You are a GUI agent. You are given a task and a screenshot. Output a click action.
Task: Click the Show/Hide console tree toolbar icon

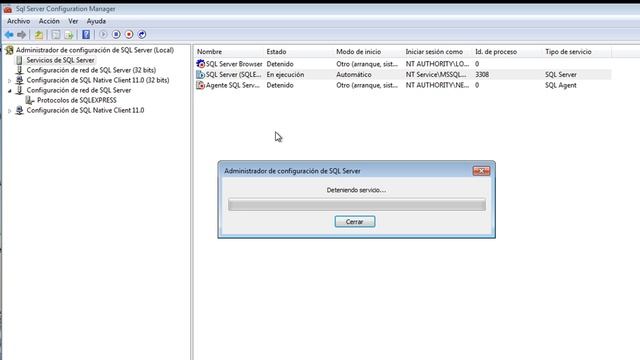click(x=56, y=35)
